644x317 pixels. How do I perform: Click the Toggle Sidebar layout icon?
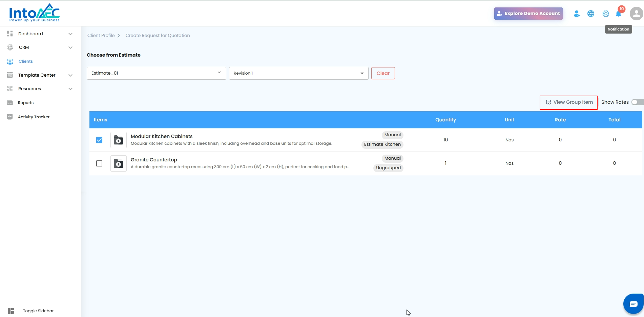tap(11, 311)
